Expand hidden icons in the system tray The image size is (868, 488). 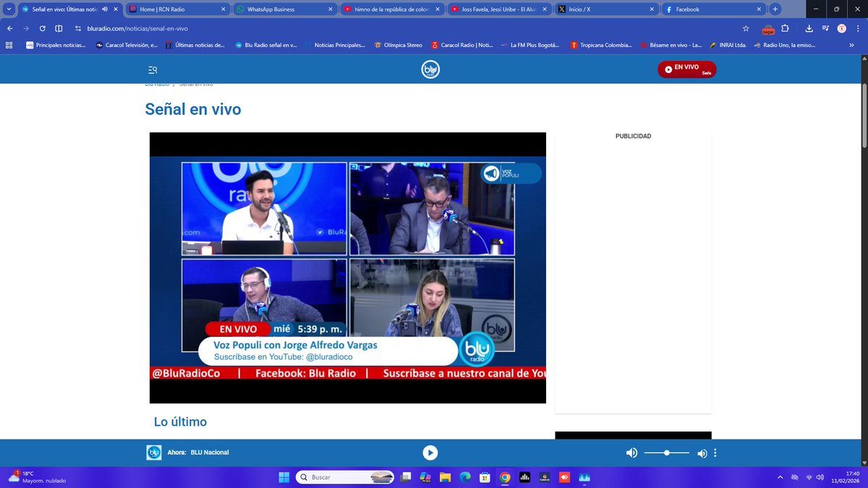[780, 477]
